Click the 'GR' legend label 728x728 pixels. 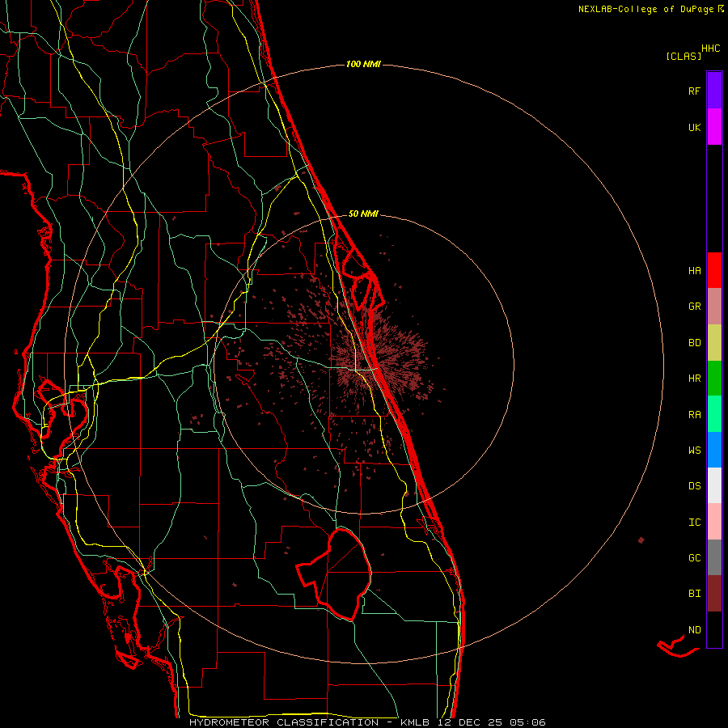(x=694, y=307)
